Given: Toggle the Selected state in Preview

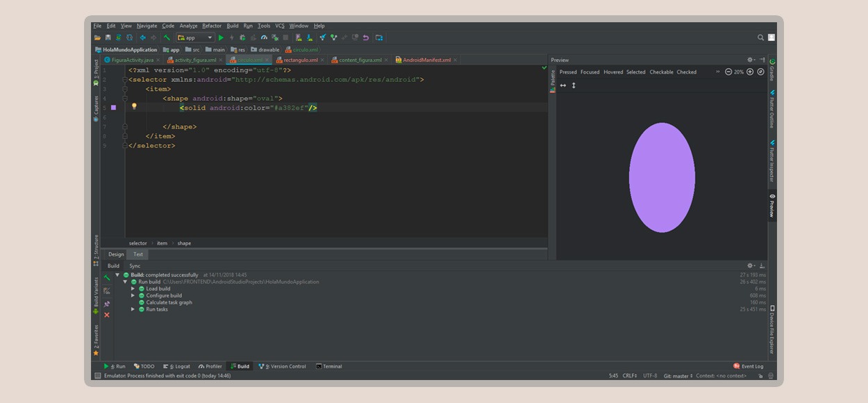Looking at the screenshot, I should coord(636,72).
